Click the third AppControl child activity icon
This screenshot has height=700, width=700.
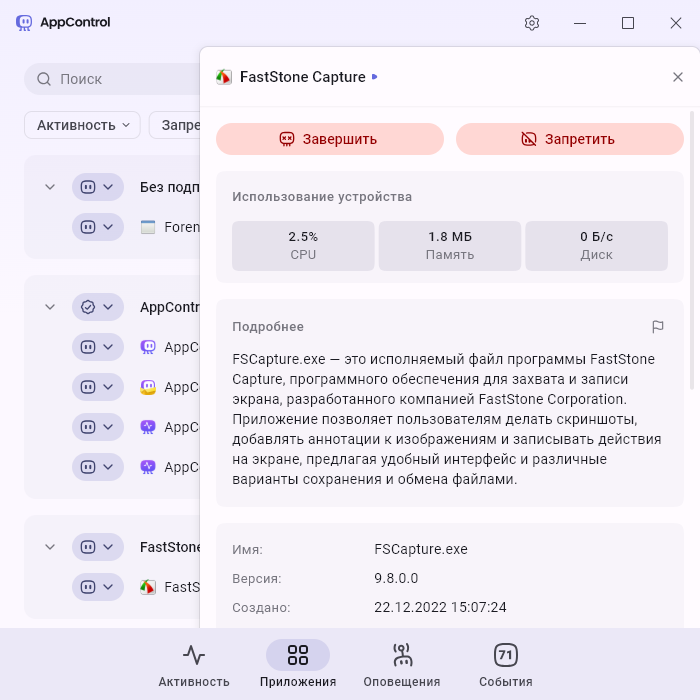click(x=148, y=427)
